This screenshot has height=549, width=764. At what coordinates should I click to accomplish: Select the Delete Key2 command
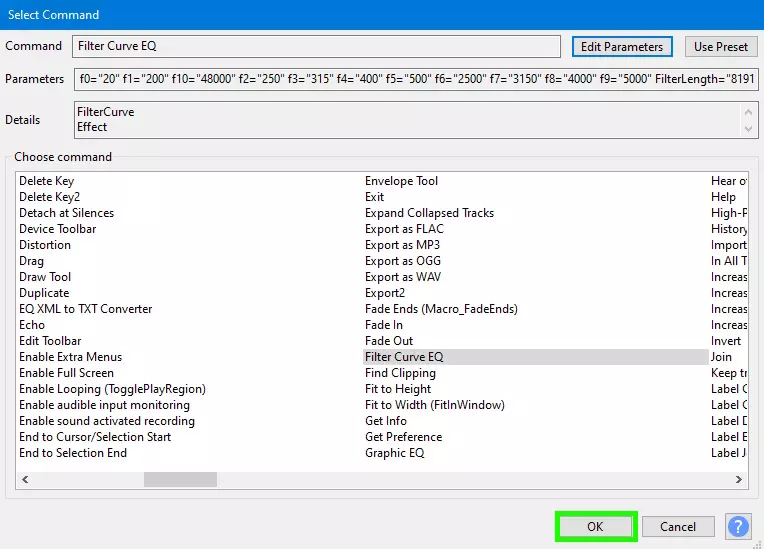click(49, 197)
